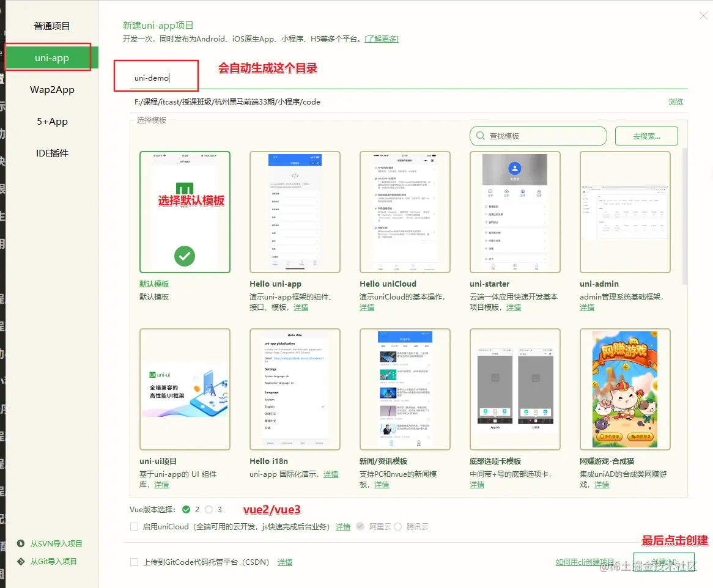Open 详情 link for 新闻/资讯模板

click(382, 485)
